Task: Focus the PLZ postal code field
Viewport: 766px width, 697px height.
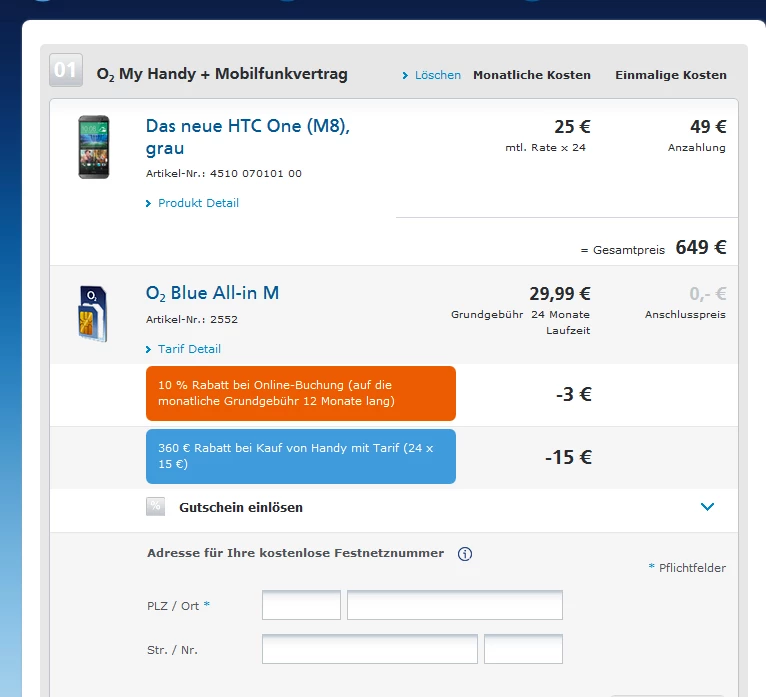Action: pyautogui.click(x=301, y=605)
